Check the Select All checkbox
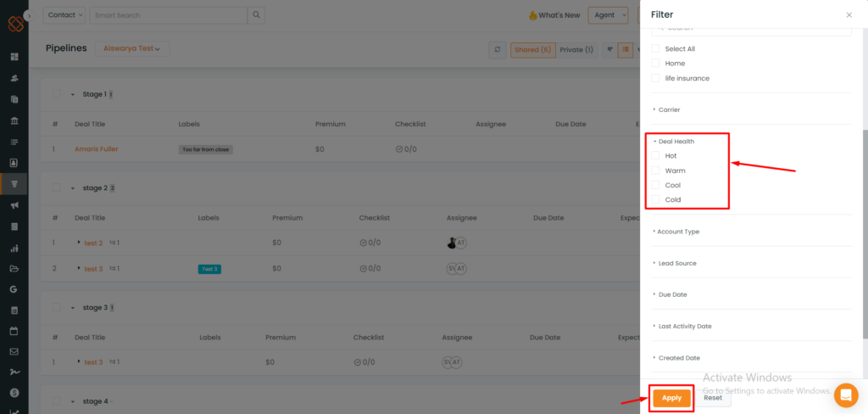Screen dimensions: 868x414 [x=655, y=48]
